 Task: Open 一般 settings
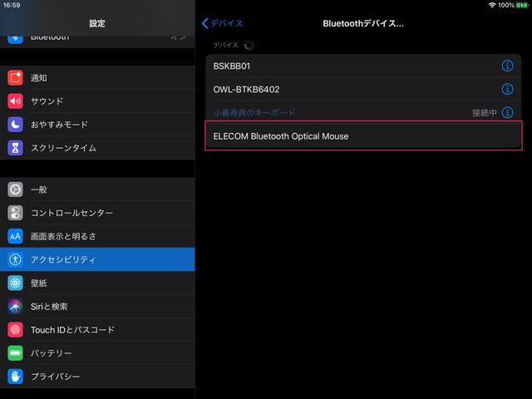[x=97, y=190]
